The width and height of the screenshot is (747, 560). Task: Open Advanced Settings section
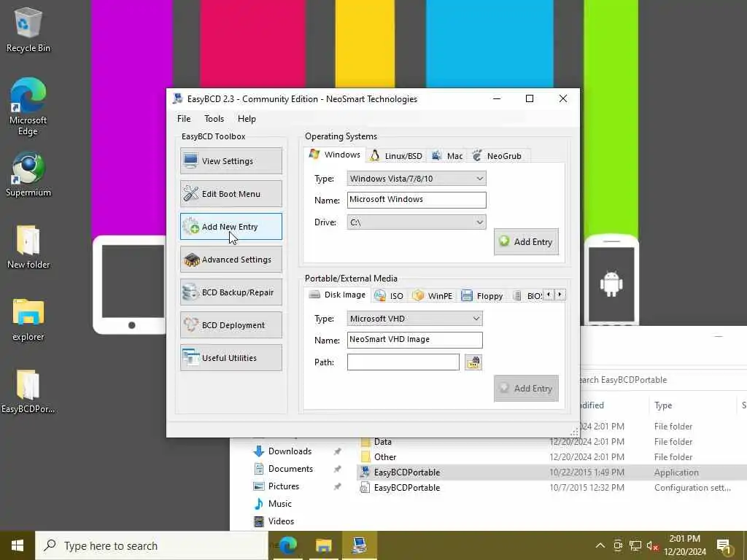click(231, 260)
